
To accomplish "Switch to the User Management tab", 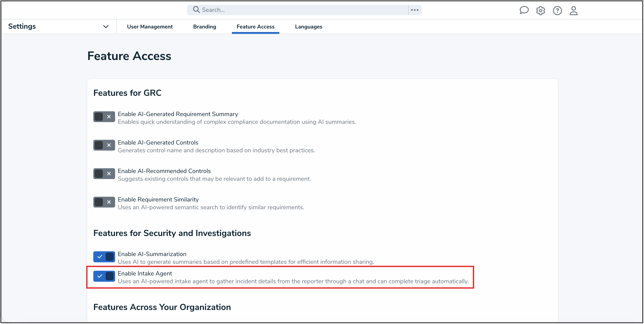I will pyautogui.click(x=150, y=27).
